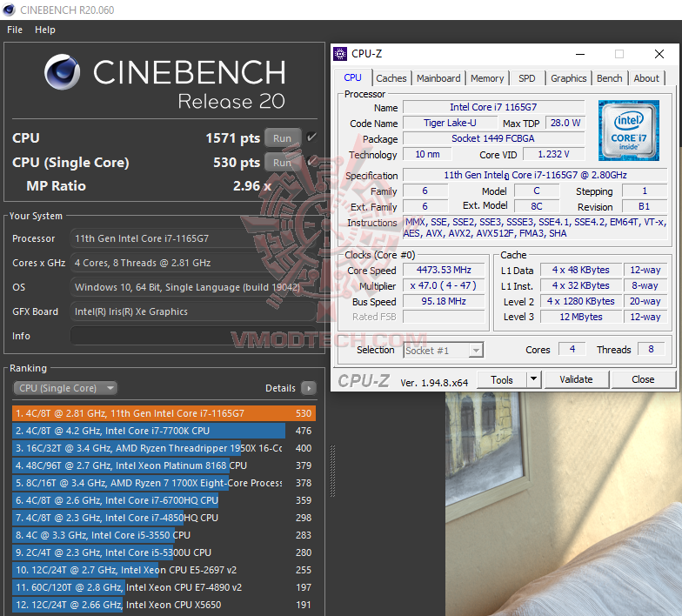Click the Level 3 cache value 12 MBytes
This screenshot has height=616, width=682.
[581, 317]
